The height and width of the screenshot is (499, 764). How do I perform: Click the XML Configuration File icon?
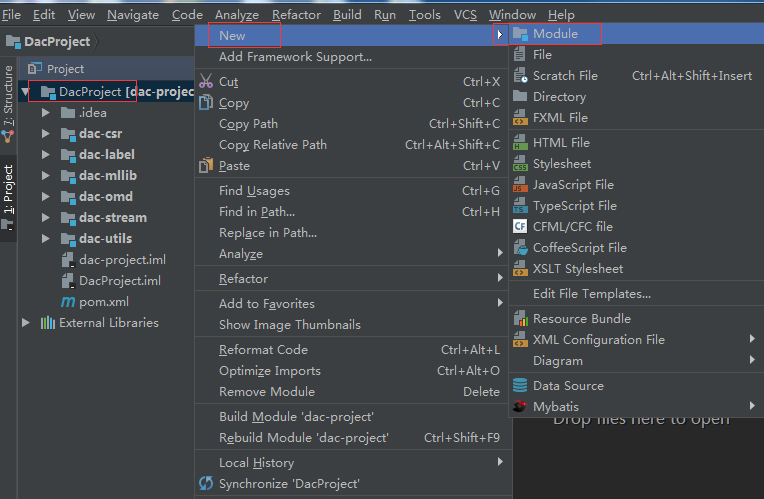(520, 340)
